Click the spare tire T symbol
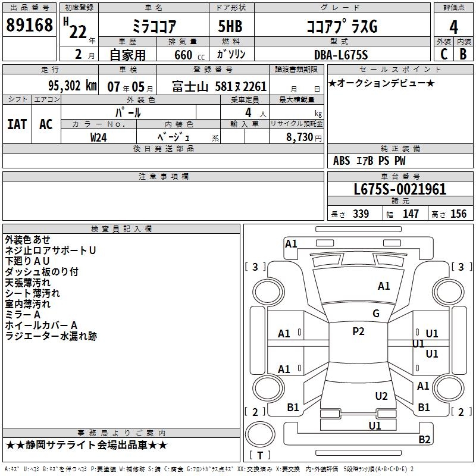This screenshot has height=476, width=476. point(260,455)
